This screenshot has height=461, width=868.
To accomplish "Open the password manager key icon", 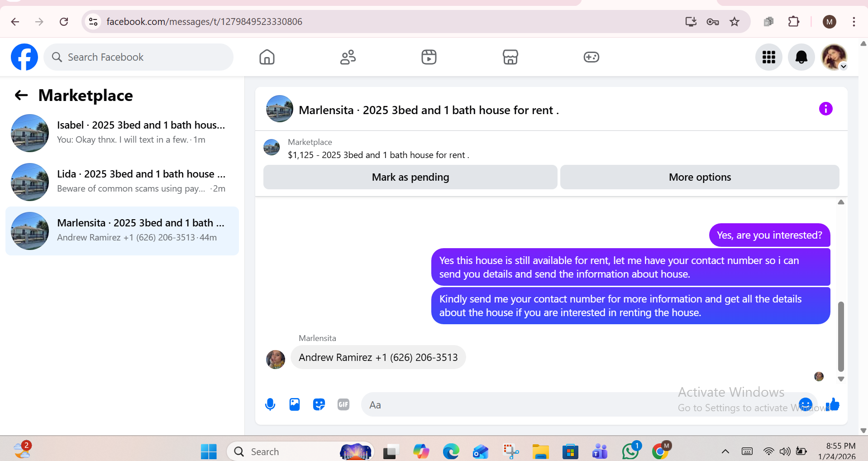I will (x=713, y=22).
